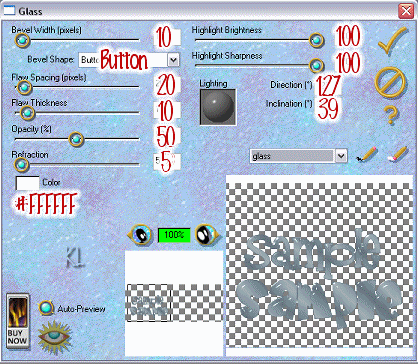The width and height of the screenshot is (418, 364).
Task: Click the zoom in eye icon
Action: click(x=207, y=235)
